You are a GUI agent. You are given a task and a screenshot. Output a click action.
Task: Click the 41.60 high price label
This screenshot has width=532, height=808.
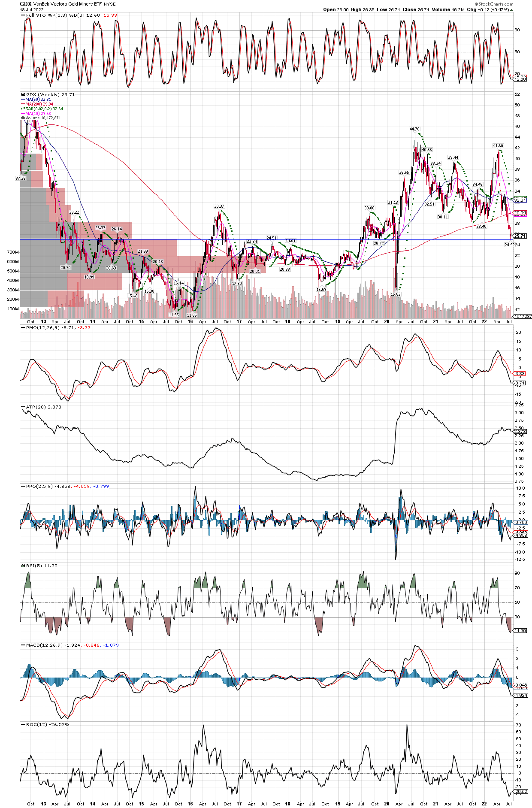click(498, 146)
